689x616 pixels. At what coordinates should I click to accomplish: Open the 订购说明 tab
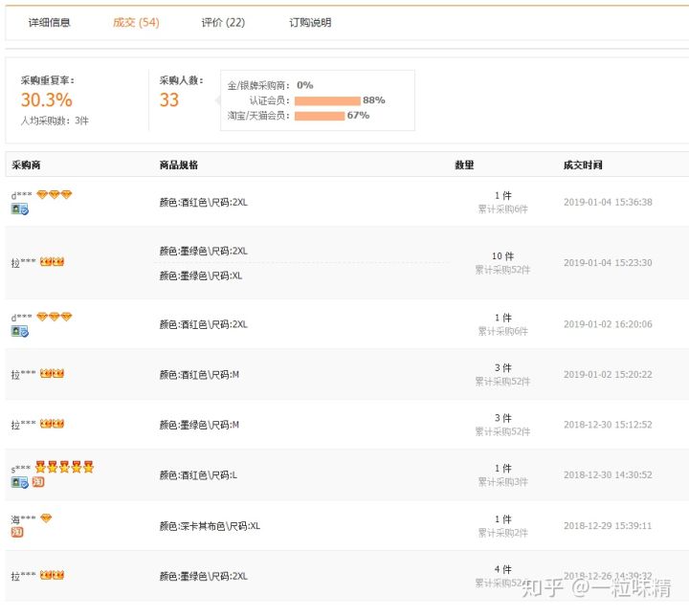(310, 23)
